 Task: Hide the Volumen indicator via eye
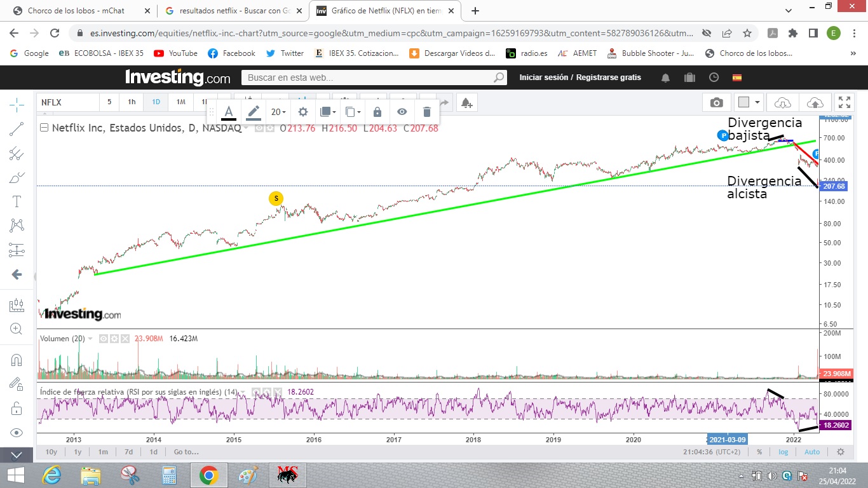(x=104, y=339)
